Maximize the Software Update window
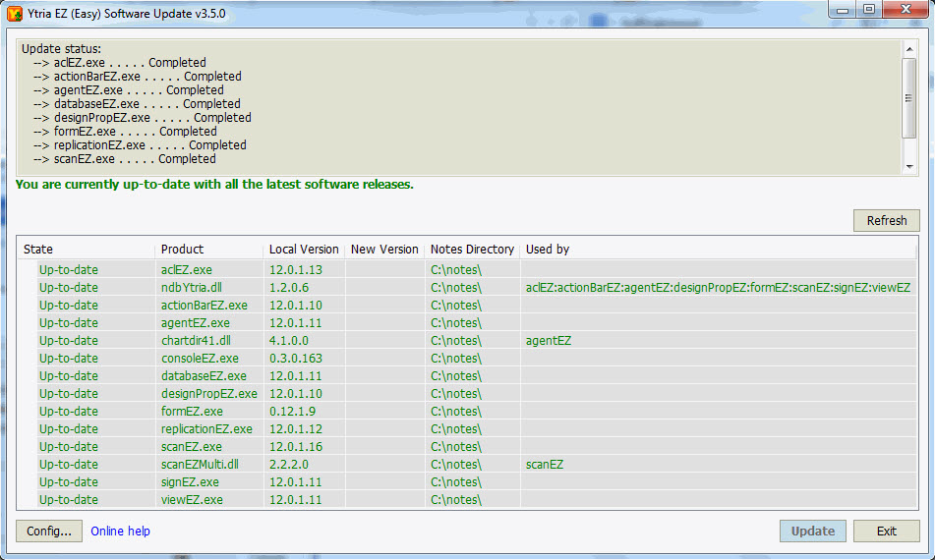This screenshot has width=935, height=560. [869, 10]
